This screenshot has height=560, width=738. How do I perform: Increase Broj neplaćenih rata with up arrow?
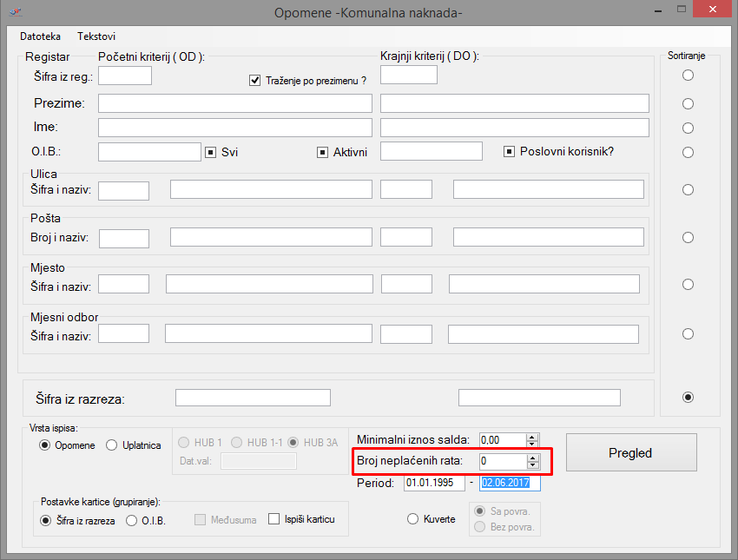[532, 457]
